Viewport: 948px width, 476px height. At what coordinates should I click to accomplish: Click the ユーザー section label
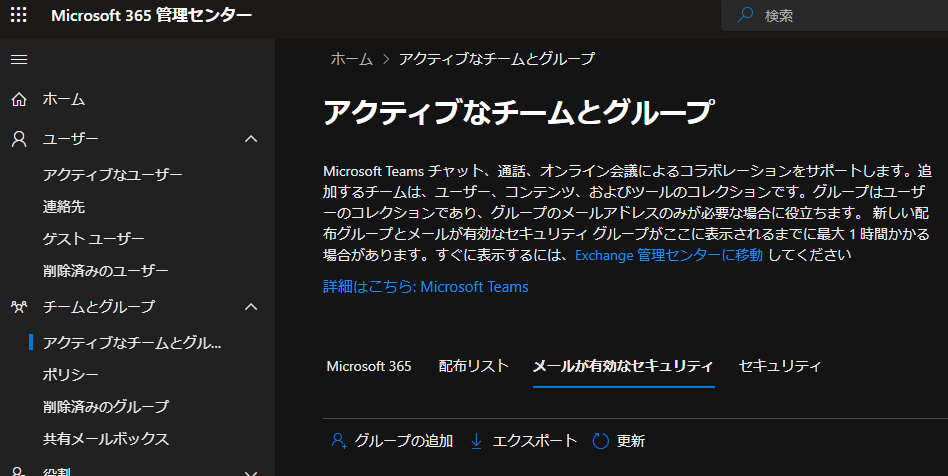click(x=70, y=139)
